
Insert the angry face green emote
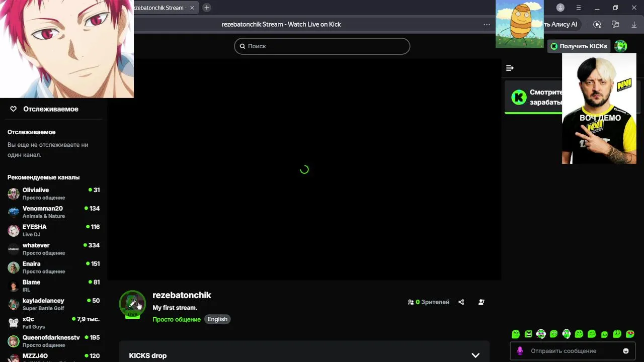click(528, 334)
